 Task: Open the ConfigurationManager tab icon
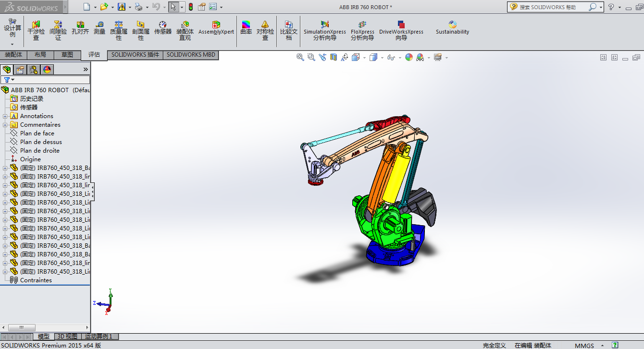[34, 70]
